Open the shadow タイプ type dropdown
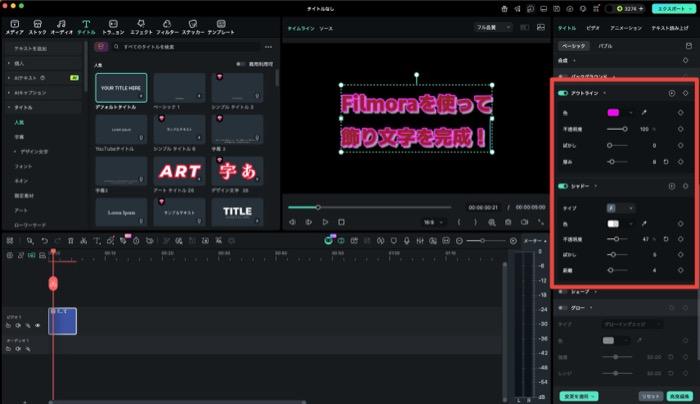700x404 pixels. pyautogui.click(x=621, y=208)
